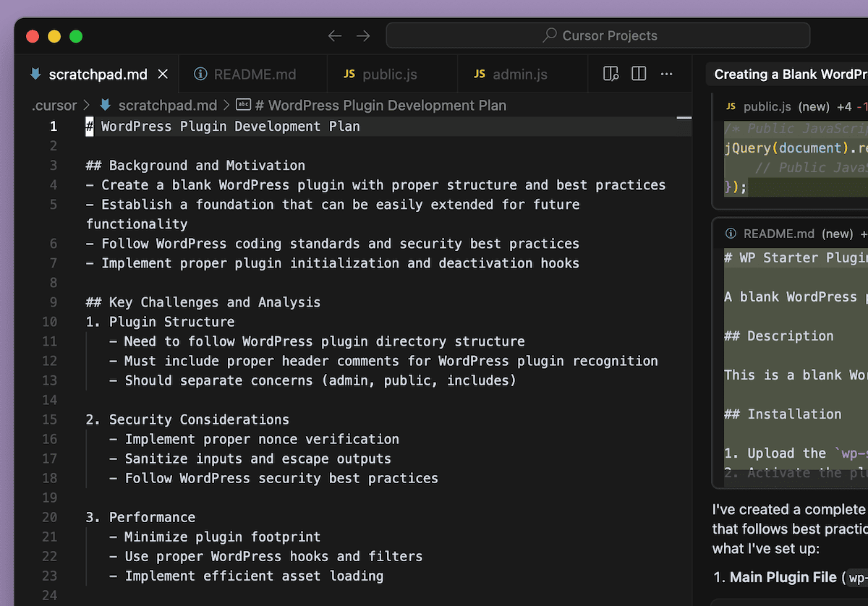This screenshot has height=606, width=868.
Task: Click the '# WordPress Plugin Development Plan' title line
Action: pyautogui.click(x=223, y=127)
